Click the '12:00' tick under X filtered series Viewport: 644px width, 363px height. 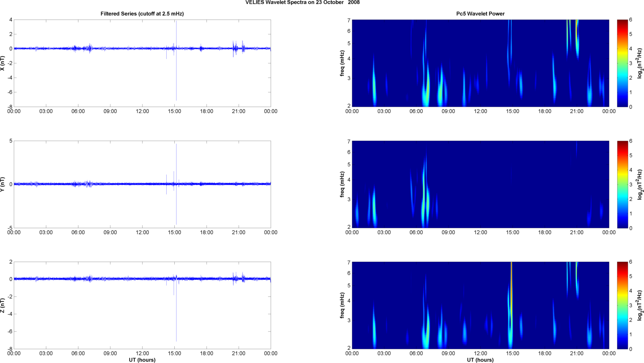[142, 111]
